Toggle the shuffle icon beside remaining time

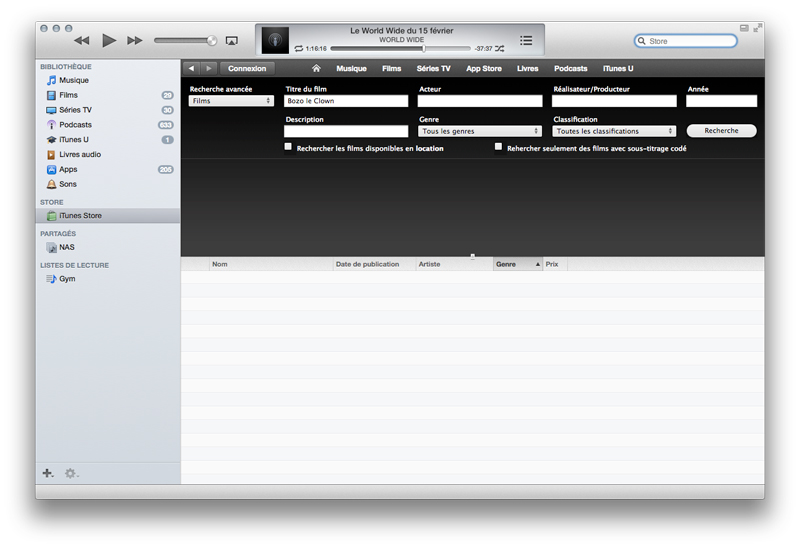499,48
